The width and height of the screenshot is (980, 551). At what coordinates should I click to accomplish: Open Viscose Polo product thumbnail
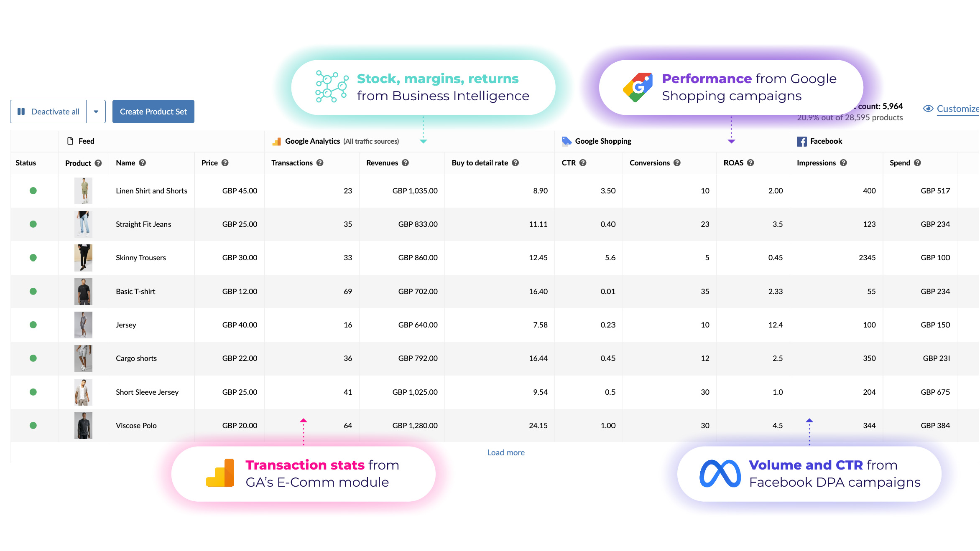pos(83,426)
